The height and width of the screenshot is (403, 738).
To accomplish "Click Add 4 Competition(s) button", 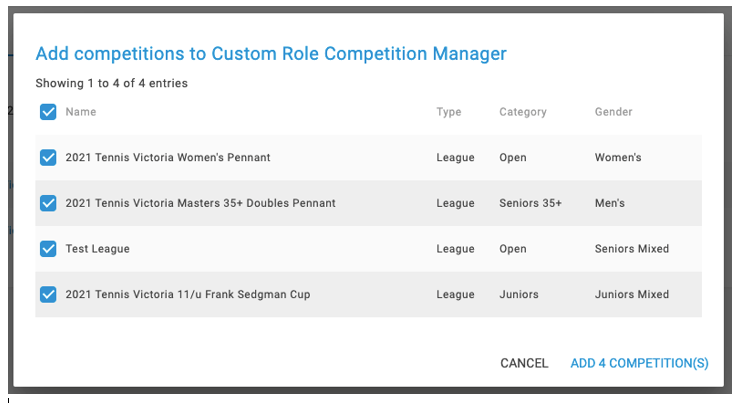I will [639, 363].
